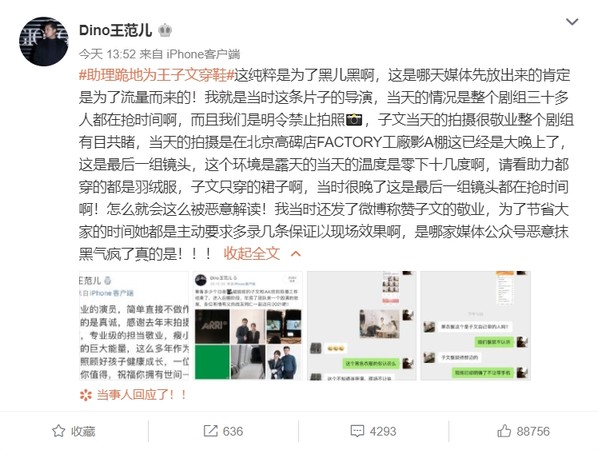598x450 pixels.
Task: Click the red flower icon beside 当事人回应了
Action: pos(86,395)
